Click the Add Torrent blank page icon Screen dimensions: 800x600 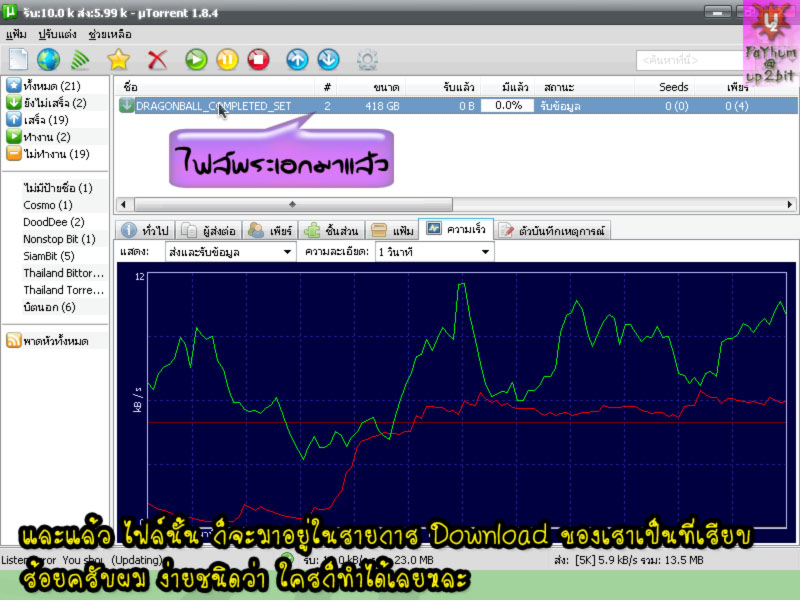[x=18, y=60]
